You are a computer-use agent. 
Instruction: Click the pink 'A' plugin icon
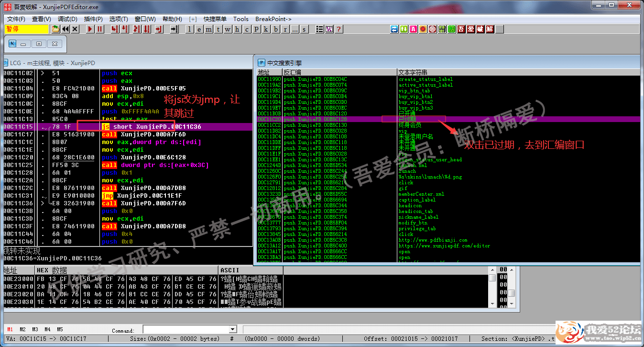[413, 29]
